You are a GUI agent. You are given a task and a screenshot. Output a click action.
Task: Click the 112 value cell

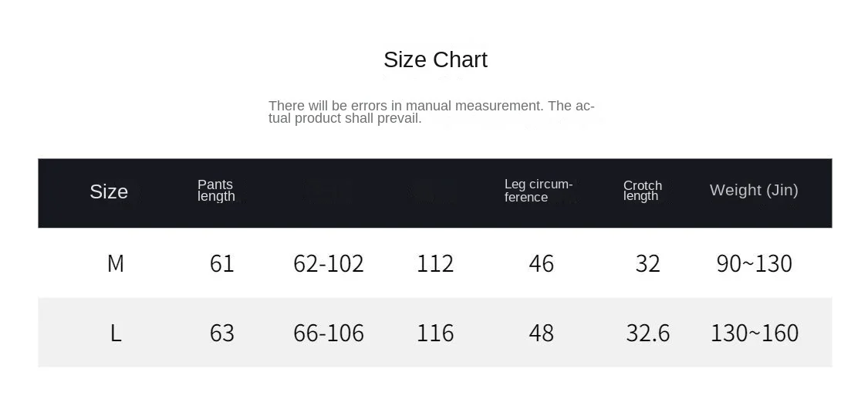point(435,263)
